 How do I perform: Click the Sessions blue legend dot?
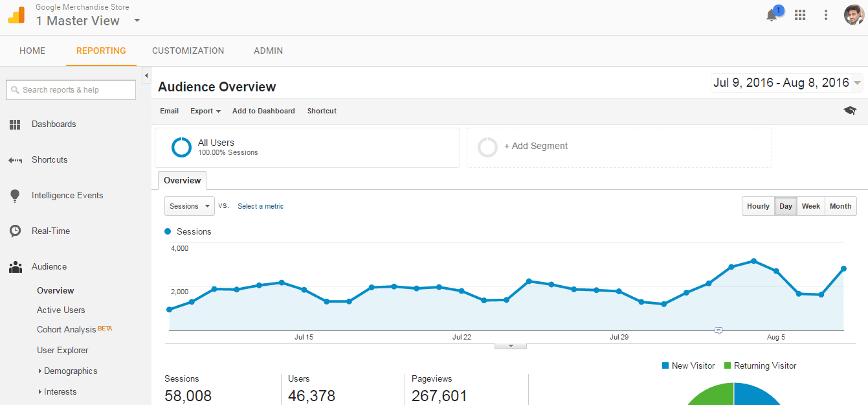point(168,231)
